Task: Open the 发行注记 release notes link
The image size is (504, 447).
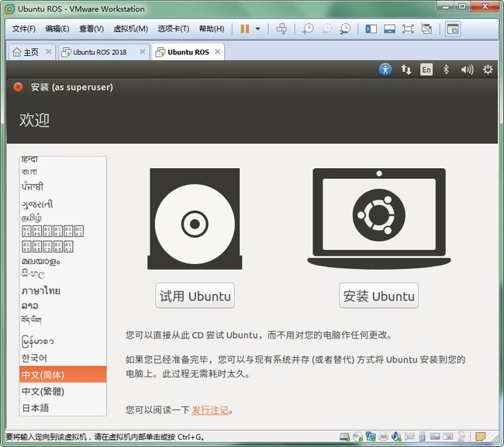Action: [210, 410]
